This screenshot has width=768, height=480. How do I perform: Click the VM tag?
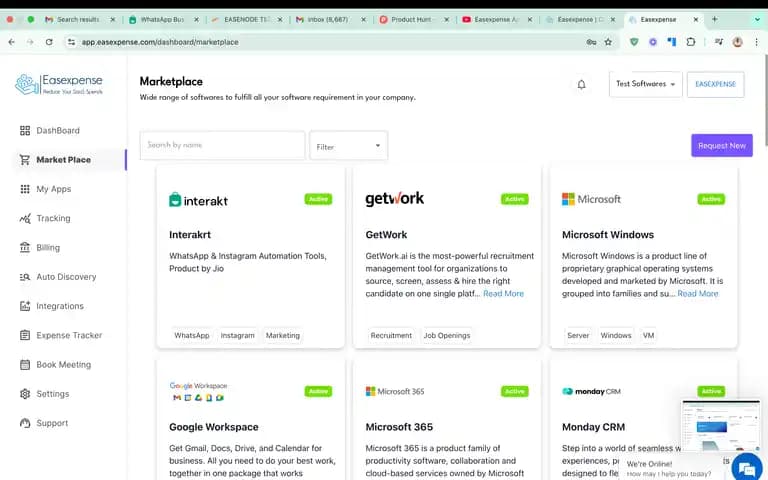pos(648,336)
